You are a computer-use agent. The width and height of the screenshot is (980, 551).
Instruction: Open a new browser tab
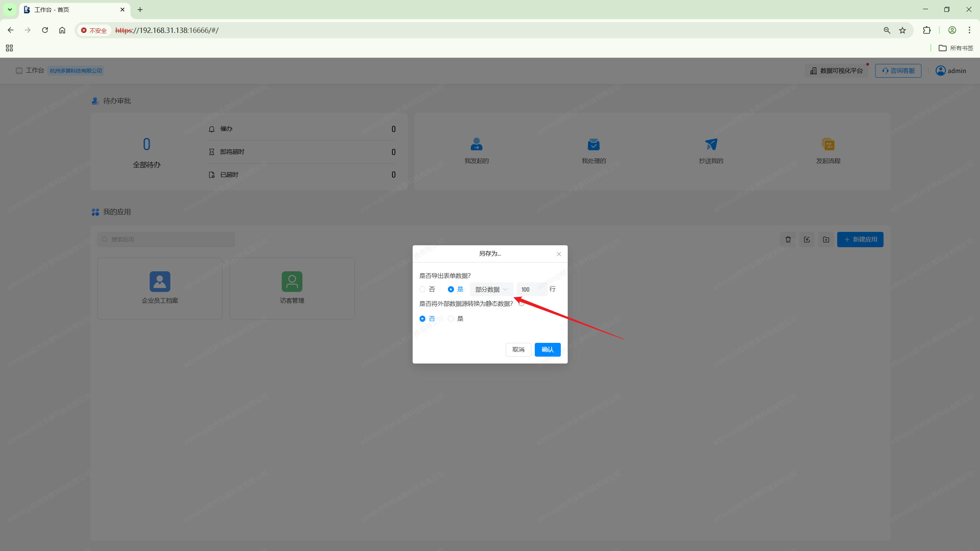pyautogui.click(x=140, y=10)
